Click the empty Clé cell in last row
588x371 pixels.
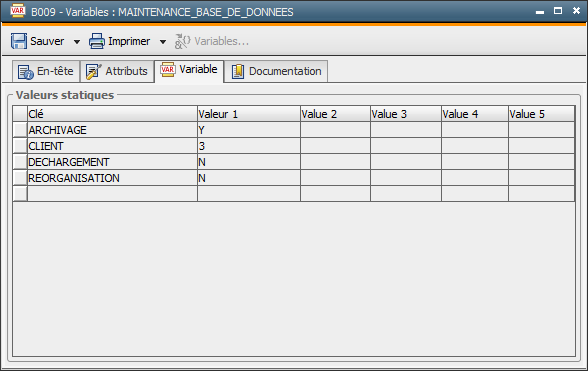click(112, 194)
